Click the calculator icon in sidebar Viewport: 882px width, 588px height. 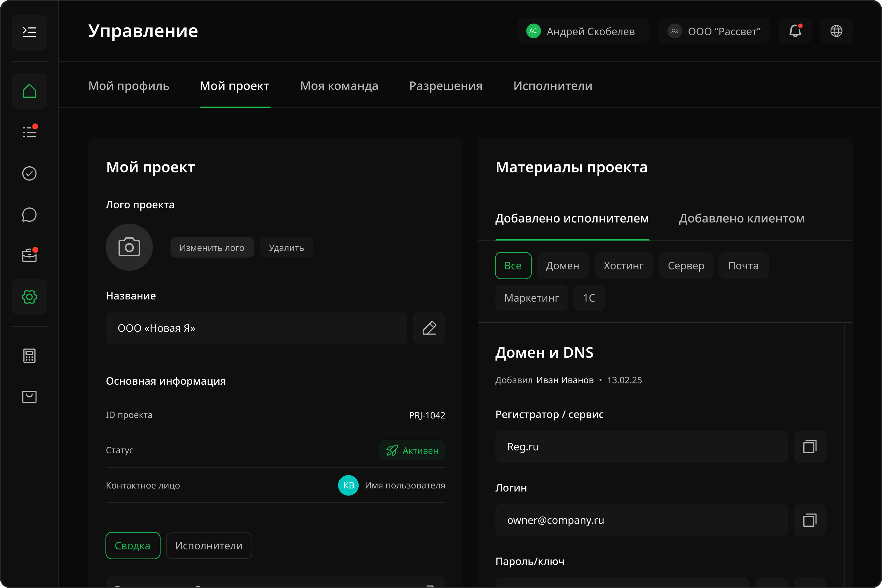click(29, 356)
